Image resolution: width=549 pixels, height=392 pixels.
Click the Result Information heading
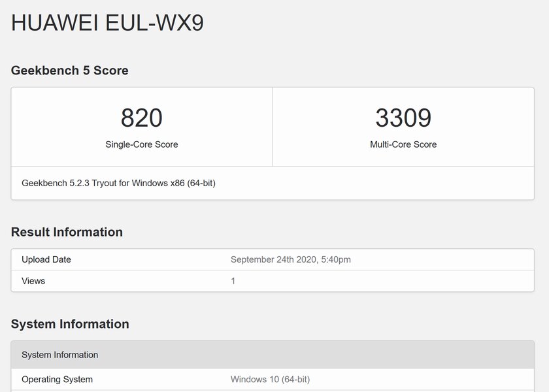pyautogui.click(x=67, y=232)
